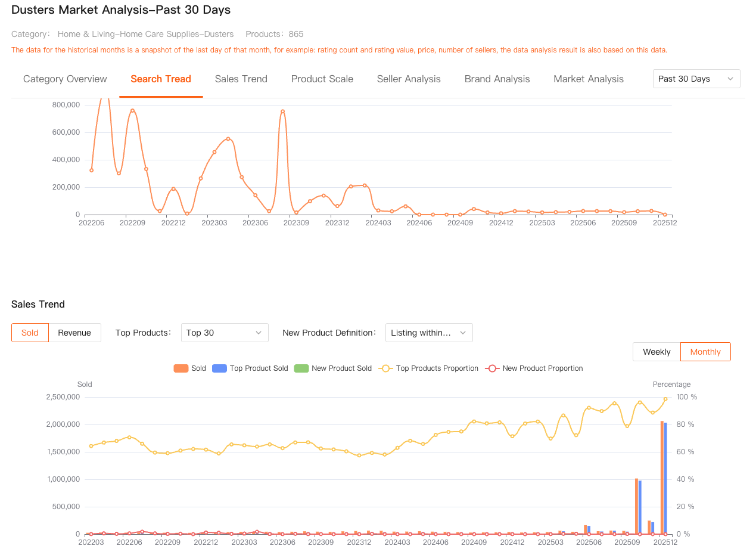Select the Monthly interval button
Image resolution: width=756 pixels, height=558 pixels.
pyautogui.click(x=705, y=352)
